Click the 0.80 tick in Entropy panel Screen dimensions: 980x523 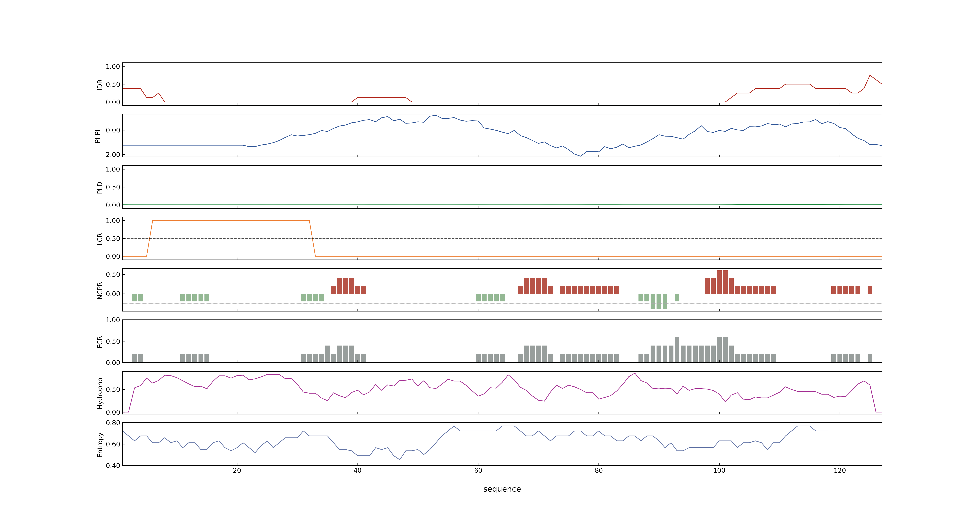tap(113, 423)
